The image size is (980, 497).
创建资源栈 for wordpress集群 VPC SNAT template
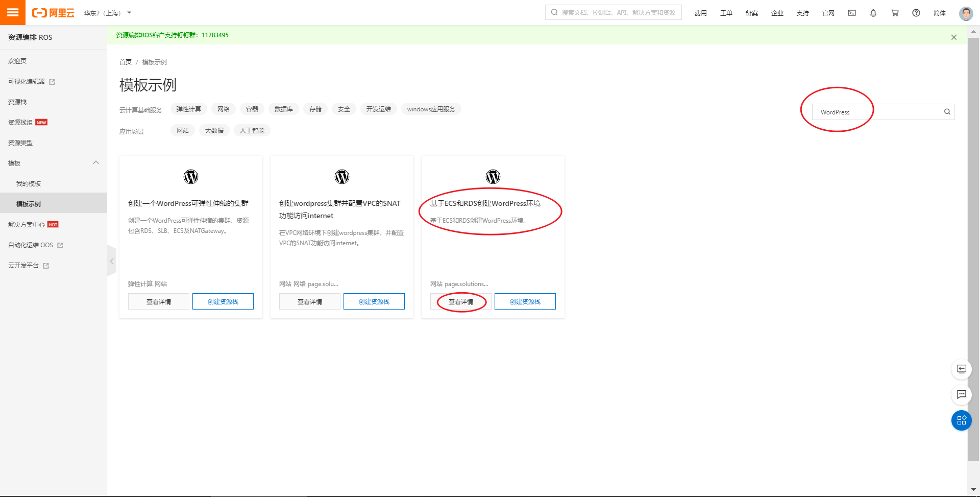click(x=374, y=301)
